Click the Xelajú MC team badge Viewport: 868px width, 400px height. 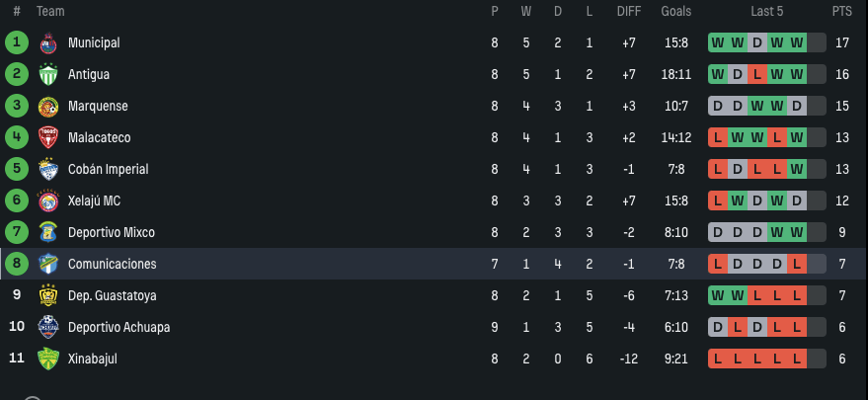point(48,201)
